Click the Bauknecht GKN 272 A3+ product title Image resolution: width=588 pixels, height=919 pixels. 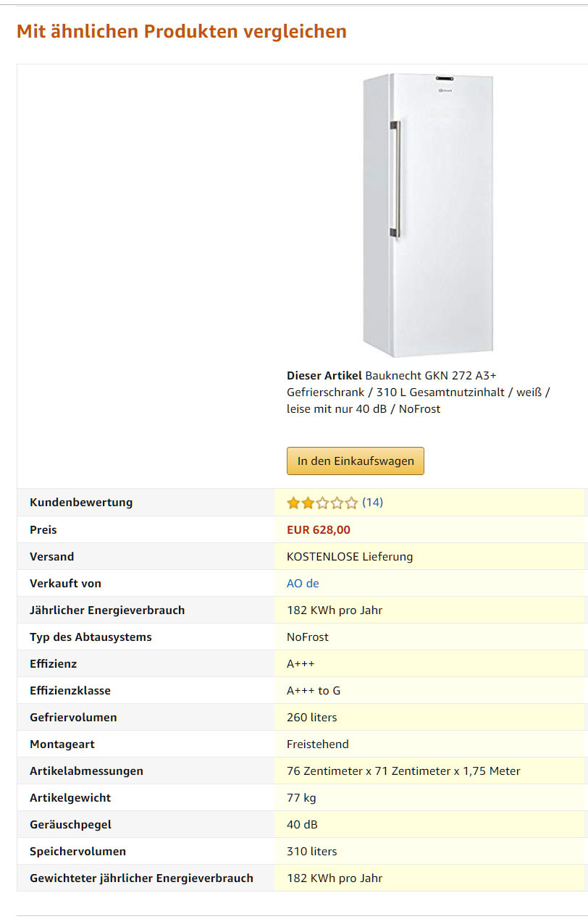[x=419, y=392]
